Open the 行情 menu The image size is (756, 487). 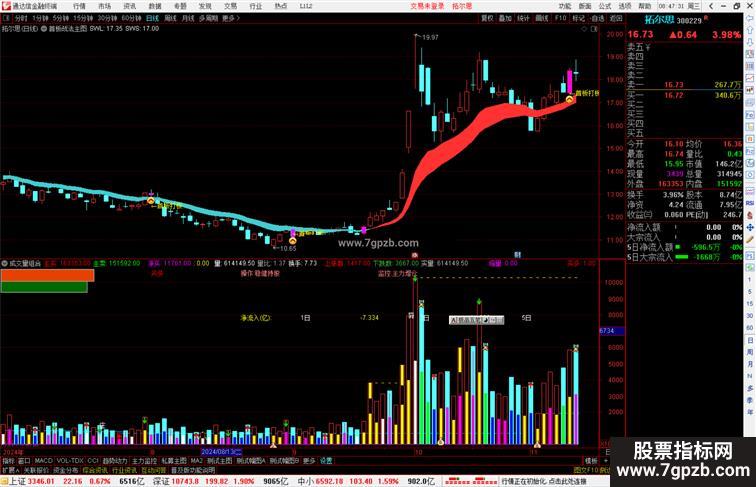click(80, 6)
